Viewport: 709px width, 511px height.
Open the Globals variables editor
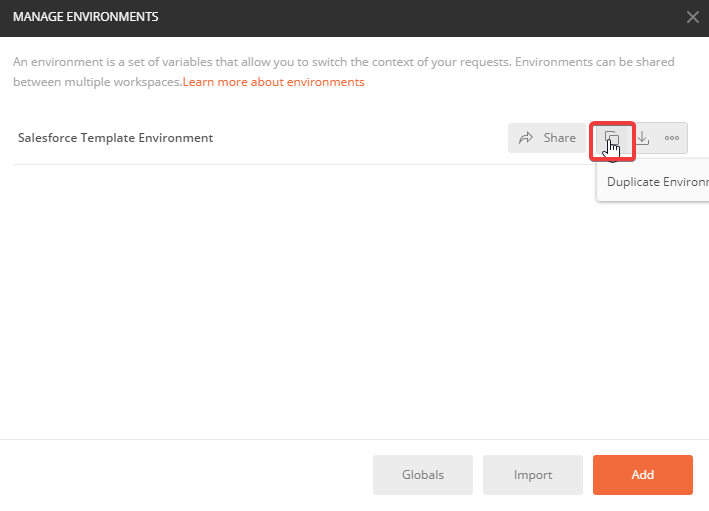point(422,475)
